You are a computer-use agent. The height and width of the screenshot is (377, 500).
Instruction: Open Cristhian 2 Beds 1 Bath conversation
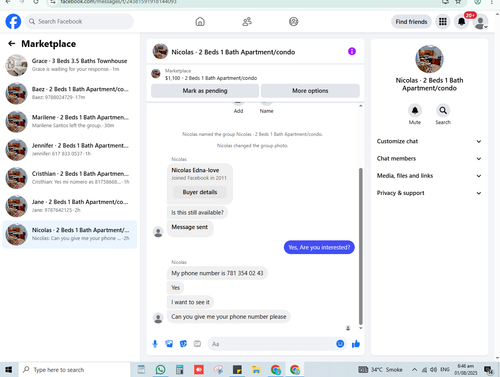(x=70, y=178)
